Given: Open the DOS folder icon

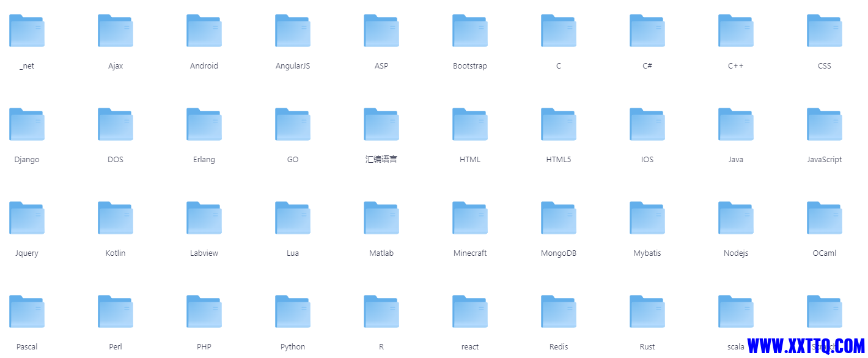Looking at the screenshot, I should [x=116, y=124].
